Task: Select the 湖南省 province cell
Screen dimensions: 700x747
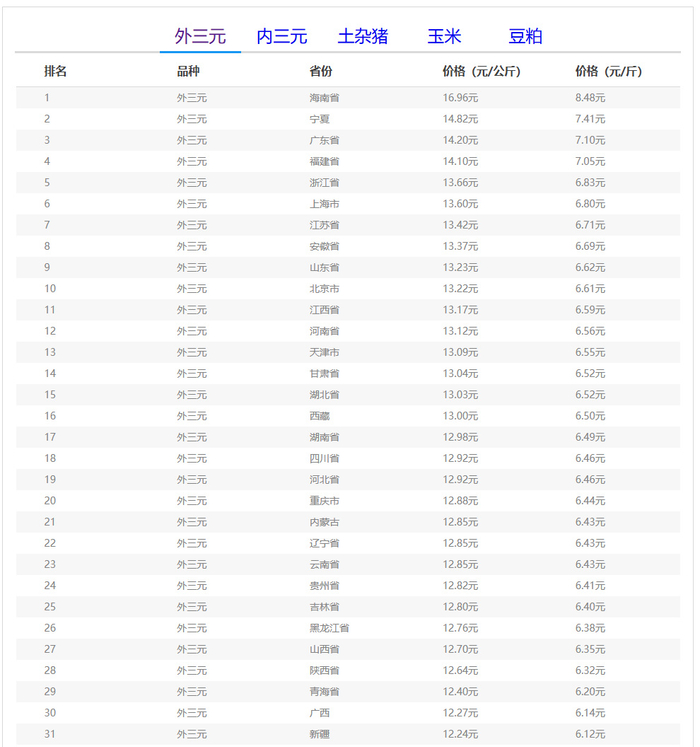Action: pos(325,437)
